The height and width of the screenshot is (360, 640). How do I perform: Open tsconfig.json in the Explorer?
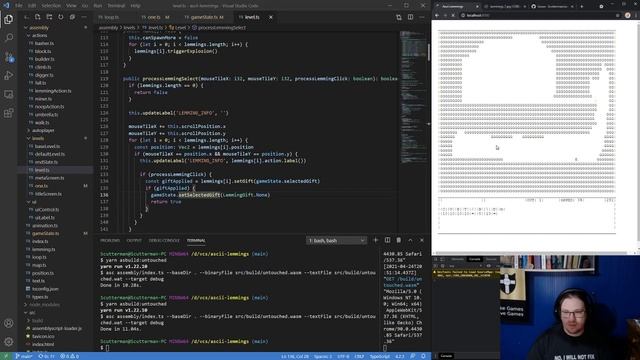point(45,289)
